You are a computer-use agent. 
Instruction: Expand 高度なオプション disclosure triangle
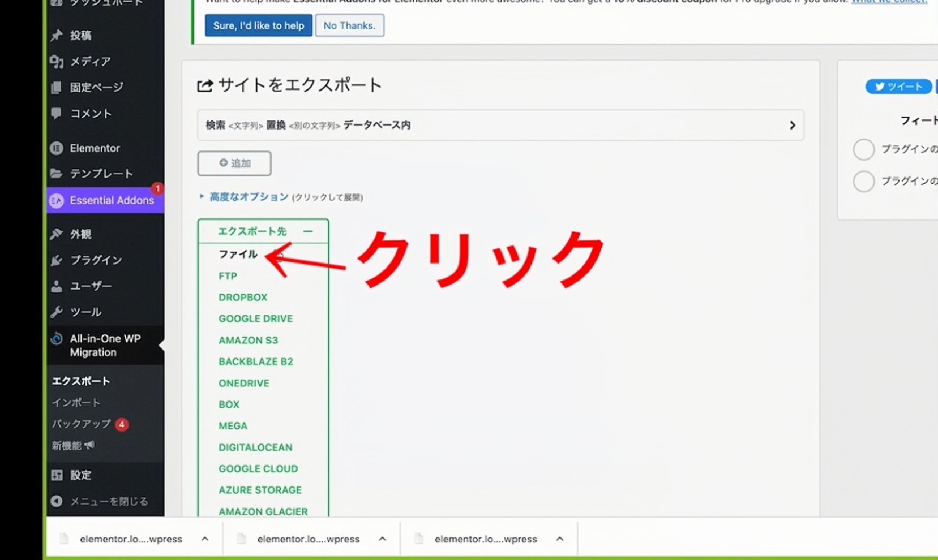[x=202, y=196]
